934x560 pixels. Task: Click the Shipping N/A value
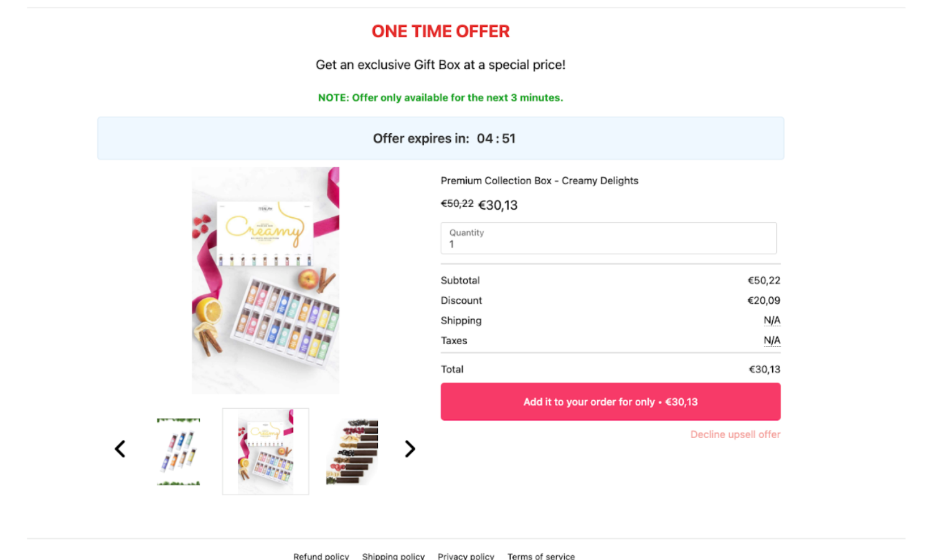(772, 320)
